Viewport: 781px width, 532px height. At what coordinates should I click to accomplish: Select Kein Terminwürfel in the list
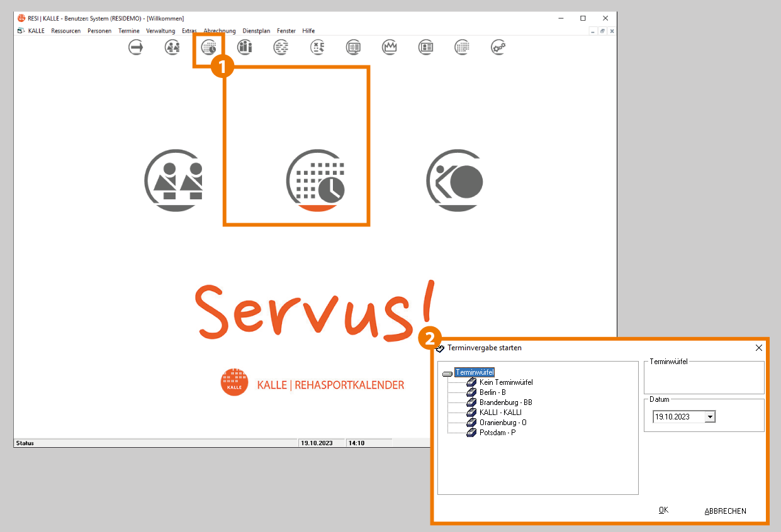506,382
